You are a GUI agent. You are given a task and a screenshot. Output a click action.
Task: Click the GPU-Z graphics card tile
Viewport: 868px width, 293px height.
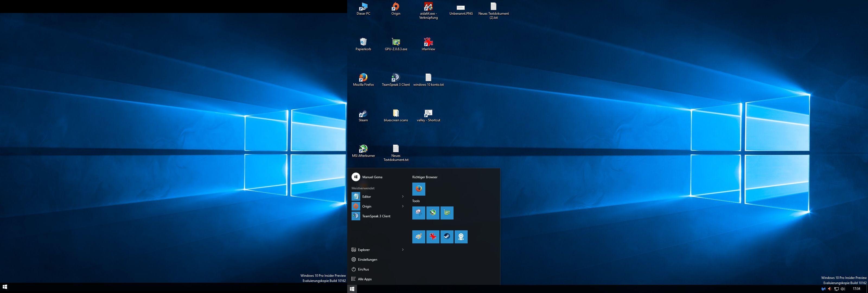coord(447,213)
